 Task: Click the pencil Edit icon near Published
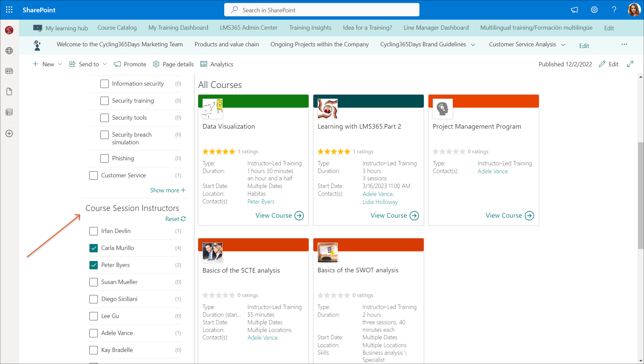(602, 64)
